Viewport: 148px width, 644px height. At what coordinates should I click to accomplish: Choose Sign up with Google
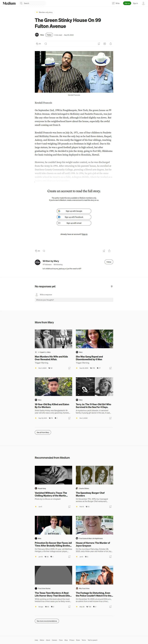click(74, 211)
